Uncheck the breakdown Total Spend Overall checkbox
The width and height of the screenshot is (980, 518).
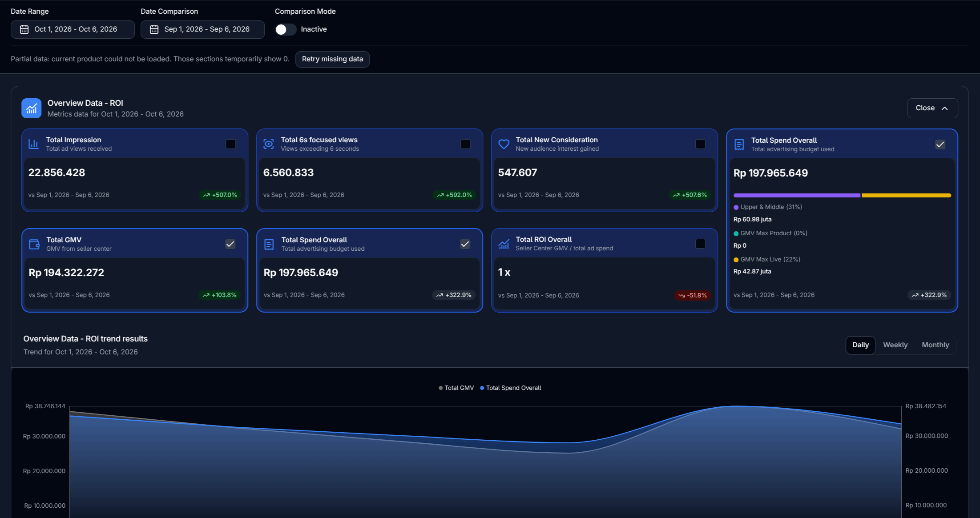point(940,145)
